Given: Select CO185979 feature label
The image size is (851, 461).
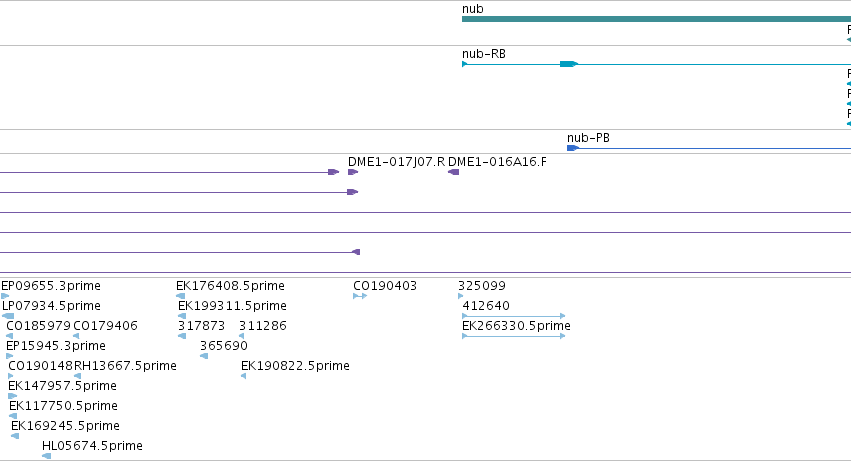Looking at the screenshot, I should pyautogui.click(x=39, y=326).
